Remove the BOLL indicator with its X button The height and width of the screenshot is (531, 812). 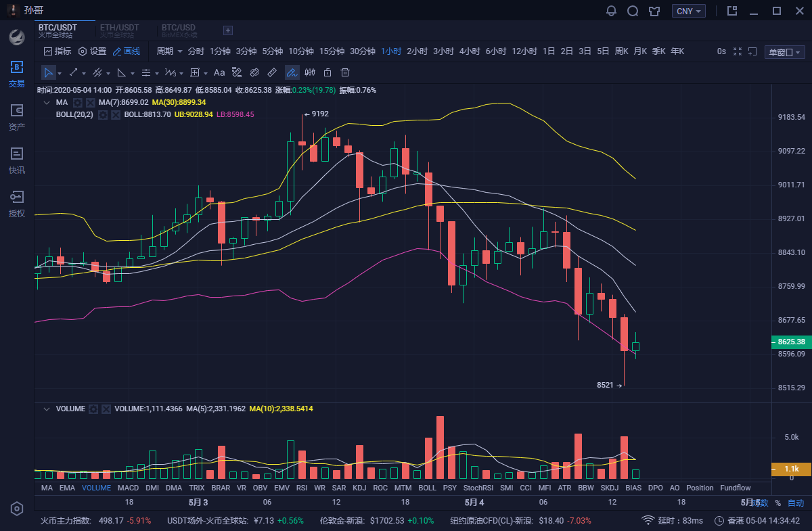click(x=116, y=115)
